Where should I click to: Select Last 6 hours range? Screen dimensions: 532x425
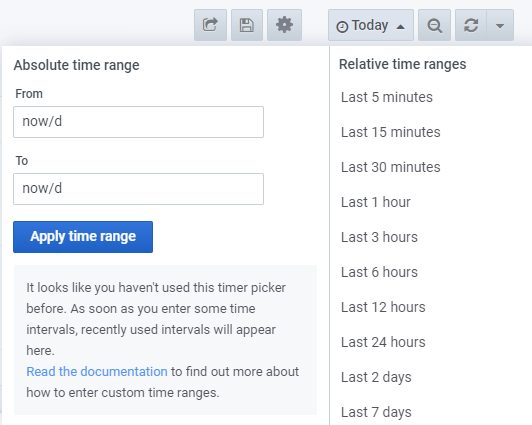tap(379, 272)
